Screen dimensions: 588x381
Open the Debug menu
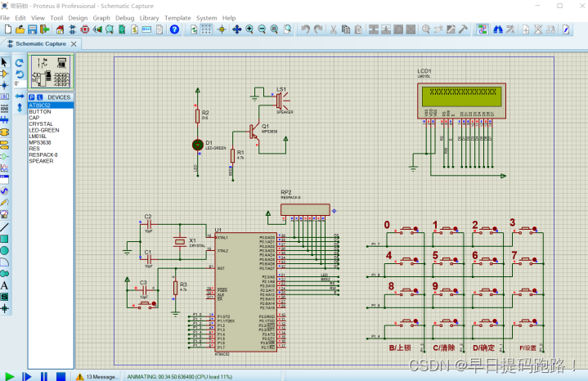124,17
